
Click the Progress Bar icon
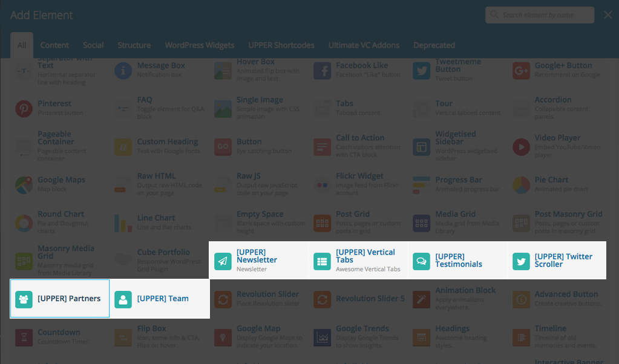click(422, 185)
